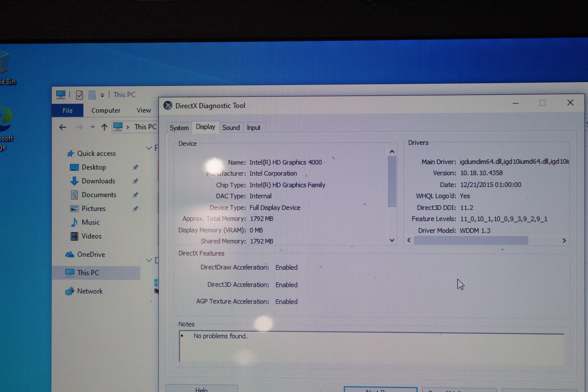Click the Network icon in sidebar
Screen dimensions: 588x392
70,291
